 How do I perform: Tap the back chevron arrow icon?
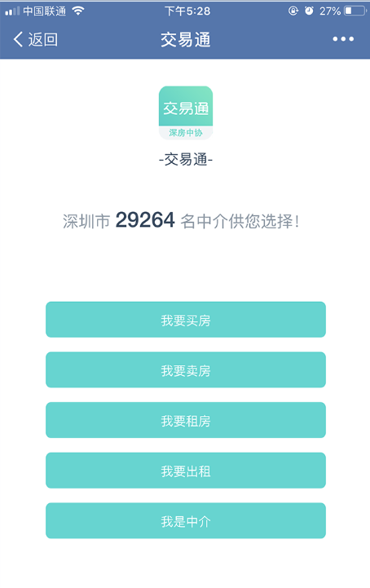click(x=18, y=39)
